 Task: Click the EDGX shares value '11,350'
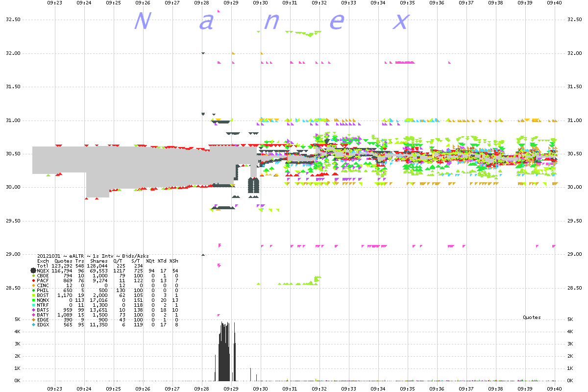click(99, 325)
